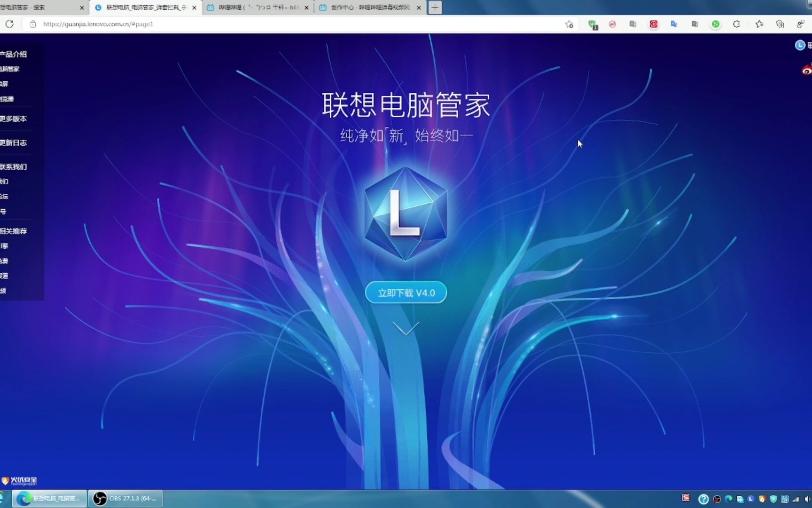Screen dimensions: 812x508
Task: Click the blue L badge at page top-right
Action: (800, 45)
